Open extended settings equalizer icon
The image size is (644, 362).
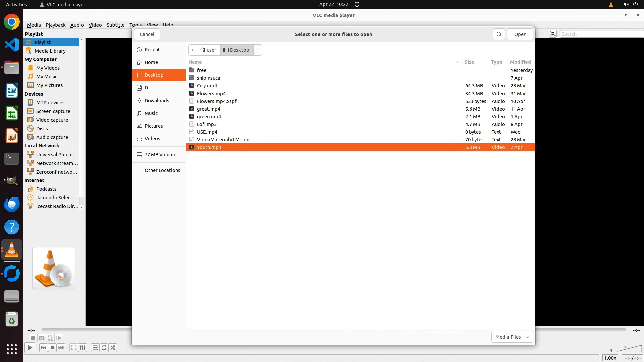[83, 348]
